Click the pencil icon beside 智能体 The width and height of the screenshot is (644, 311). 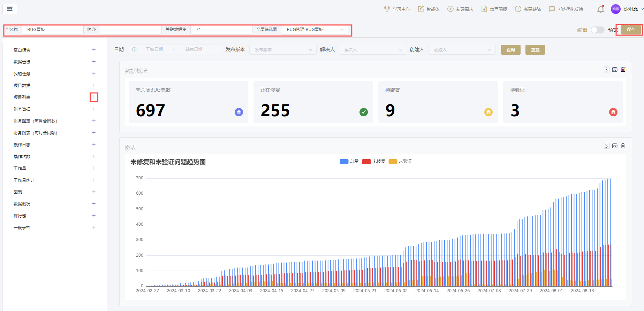coord(421,9)
